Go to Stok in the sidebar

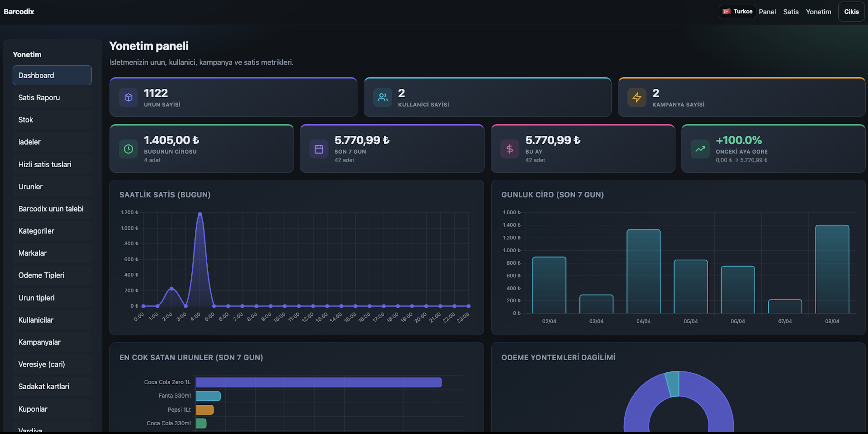tap(52, 120)
